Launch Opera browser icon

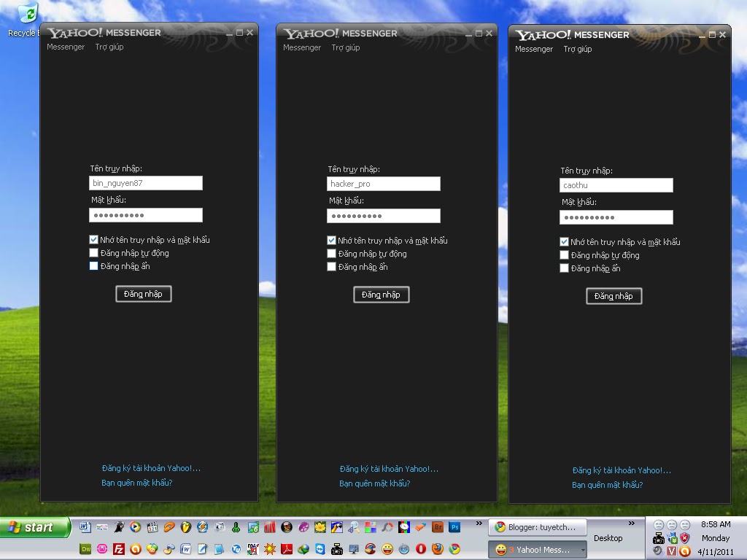coord(421,549)
